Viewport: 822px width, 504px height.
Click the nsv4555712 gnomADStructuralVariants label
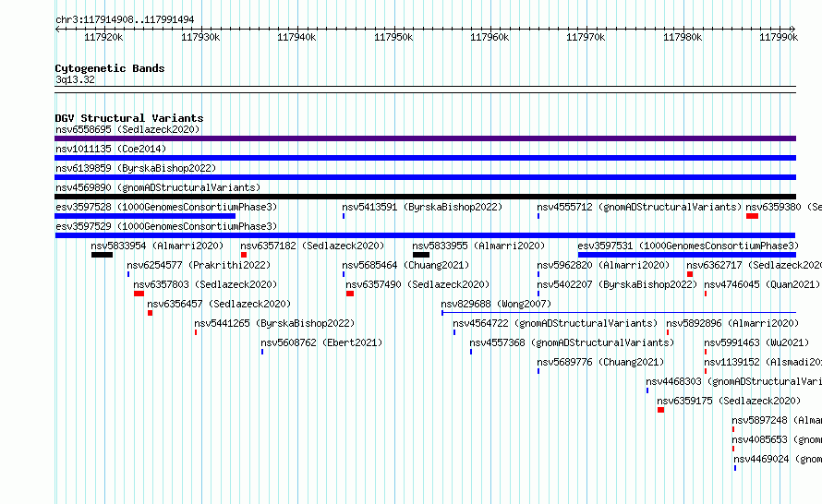click(639, 207)
